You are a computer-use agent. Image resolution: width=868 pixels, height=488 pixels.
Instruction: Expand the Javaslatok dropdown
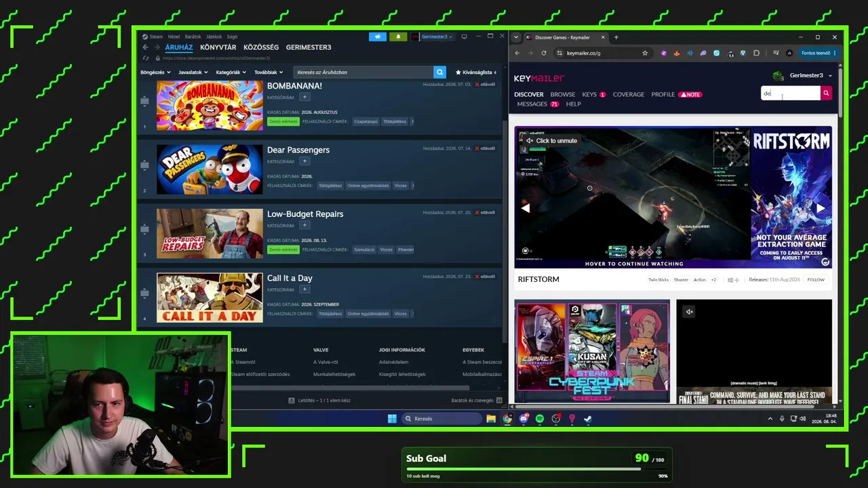pos(193,73)
